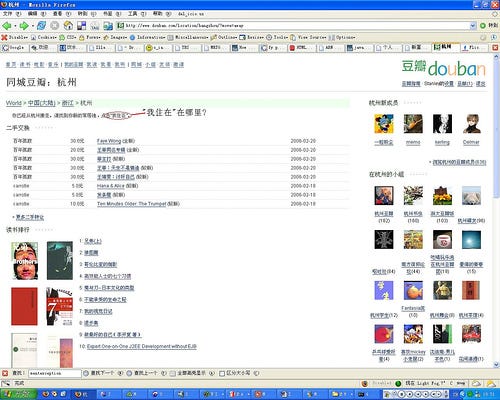The image size is (500, 400).
Task: Open the Fantasia group orange-fish icon
Action: tap(413, 290)
